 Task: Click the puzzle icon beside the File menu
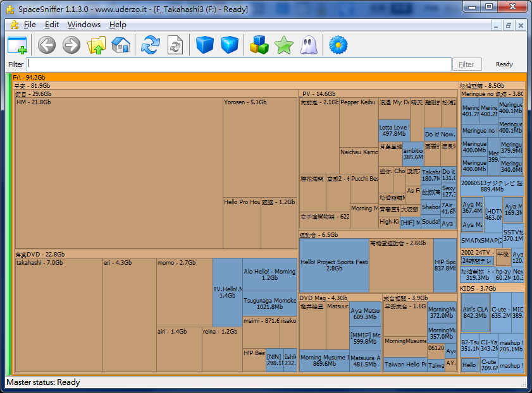click(15, 25)
